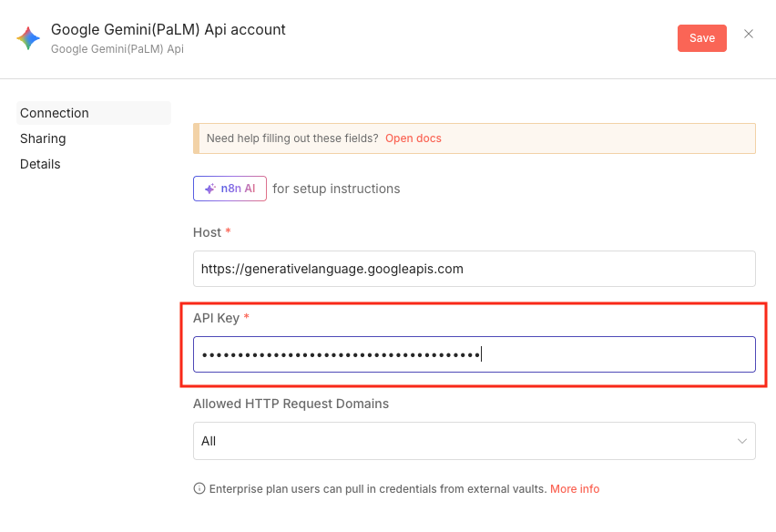This screenshot has width=776, height=532.
Task: Focus the Host input field
Action: point(474,269)
